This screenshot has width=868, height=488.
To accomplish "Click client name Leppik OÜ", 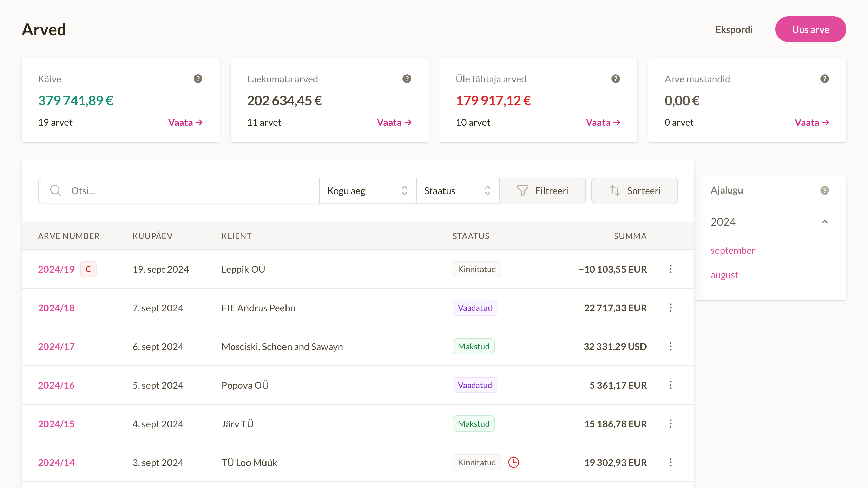I will [243, 269].
